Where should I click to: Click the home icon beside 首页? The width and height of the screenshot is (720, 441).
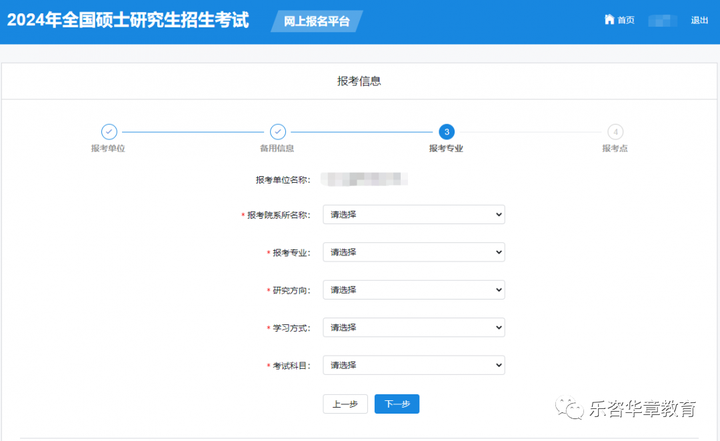(609, 20)
